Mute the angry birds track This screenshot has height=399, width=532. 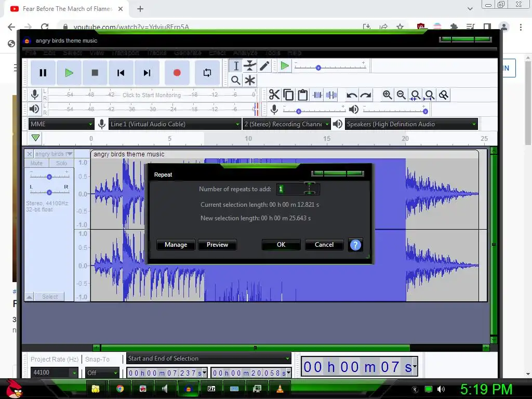[x=37, y=163]
